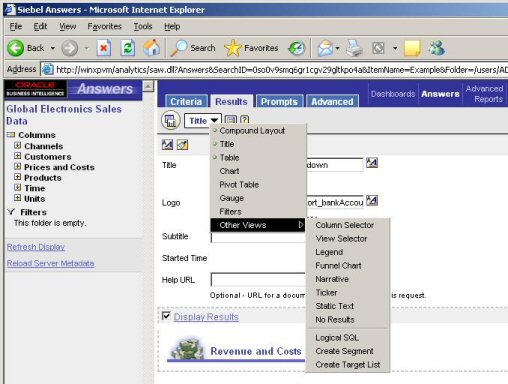Open the Search magnifier tool
Viewport: 508px width, 384px height.
[192, 48]
